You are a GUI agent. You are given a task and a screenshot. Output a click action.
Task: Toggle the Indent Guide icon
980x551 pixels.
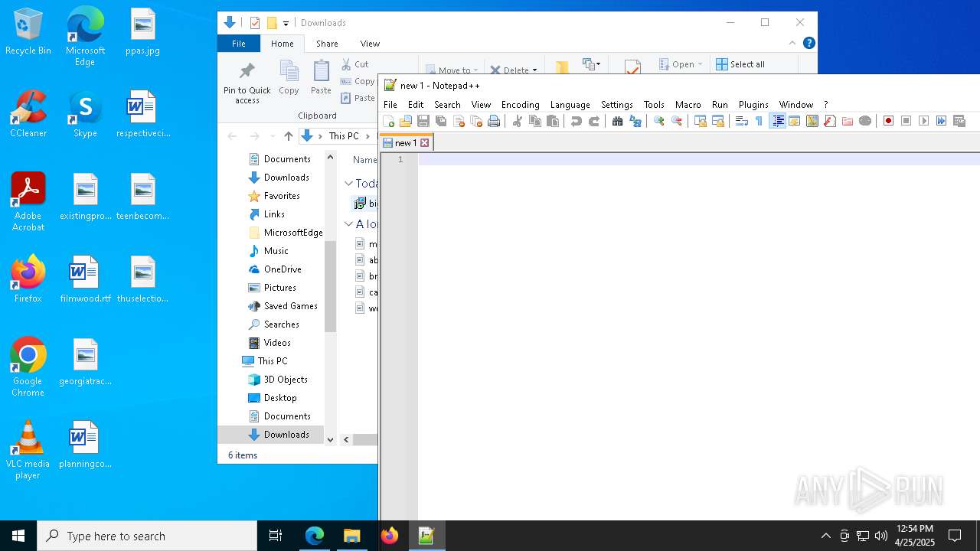(x=778, y=121)
